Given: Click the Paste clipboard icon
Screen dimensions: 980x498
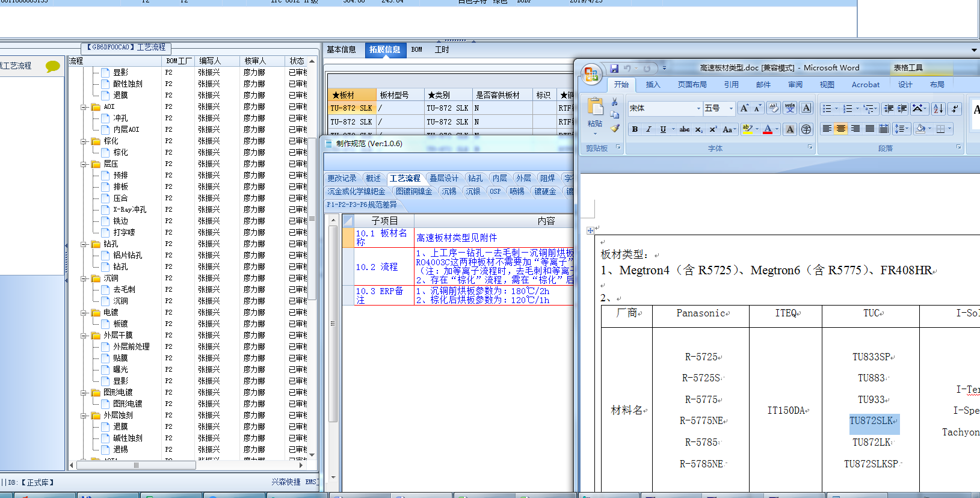Looking at the screenshot, I should click(x=595, y=106).
